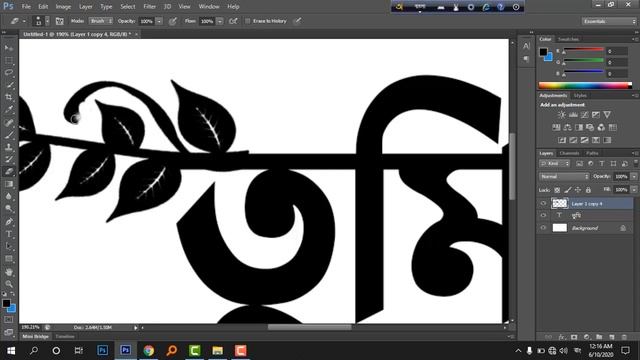Viewport: 640px width, 360px height.
Task: Hide the Background layer visibility eye
Action: (543, 228)
